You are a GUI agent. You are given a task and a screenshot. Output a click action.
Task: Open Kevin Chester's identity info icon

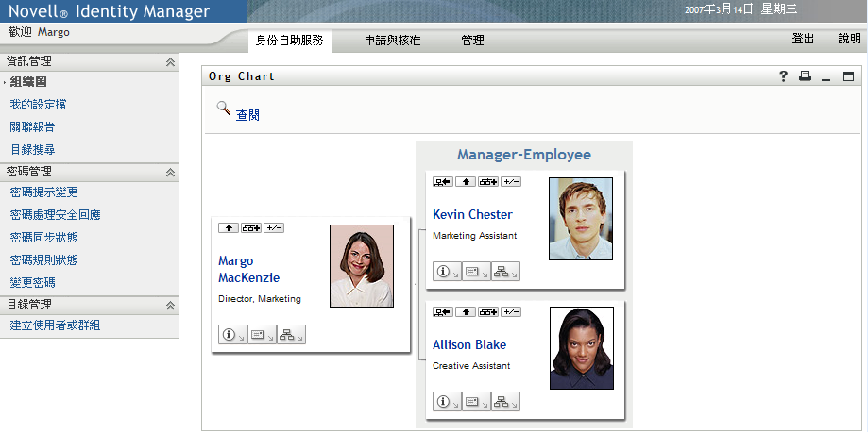tap(447, 272)
